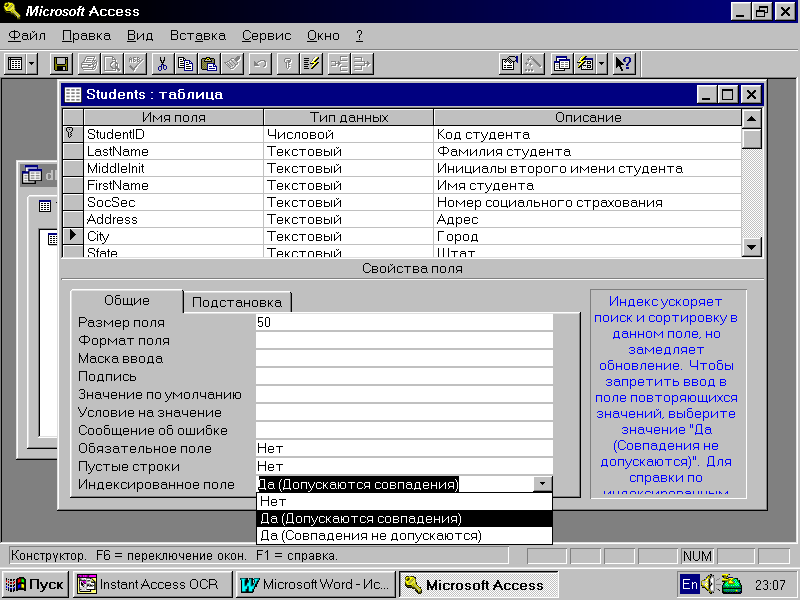Click the En language indicator in tray

(689, 584)
